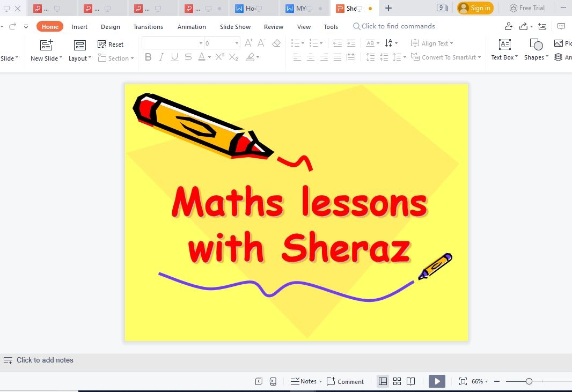
Task: Toggle Bold formatting
Action: pos(148,57)
